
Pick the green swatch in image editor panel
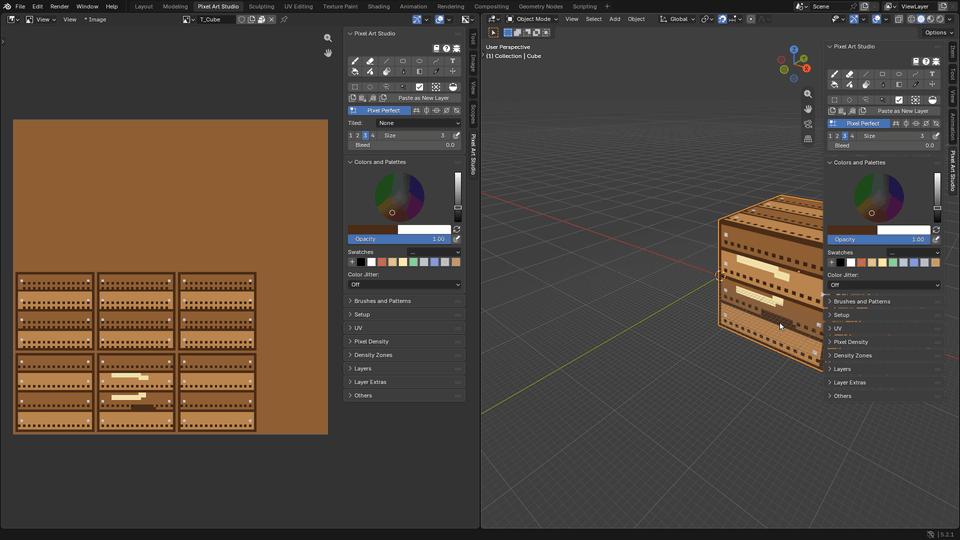point(413,262)
